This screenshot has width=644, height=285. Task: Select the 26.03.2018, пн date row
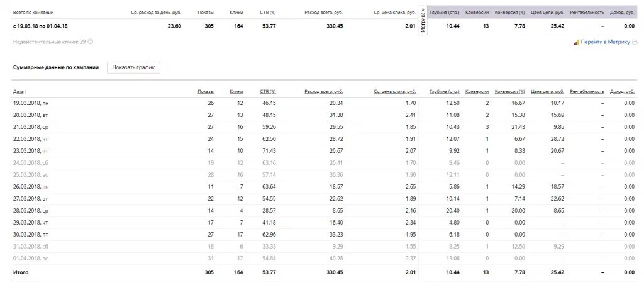(x=30, y=187)
